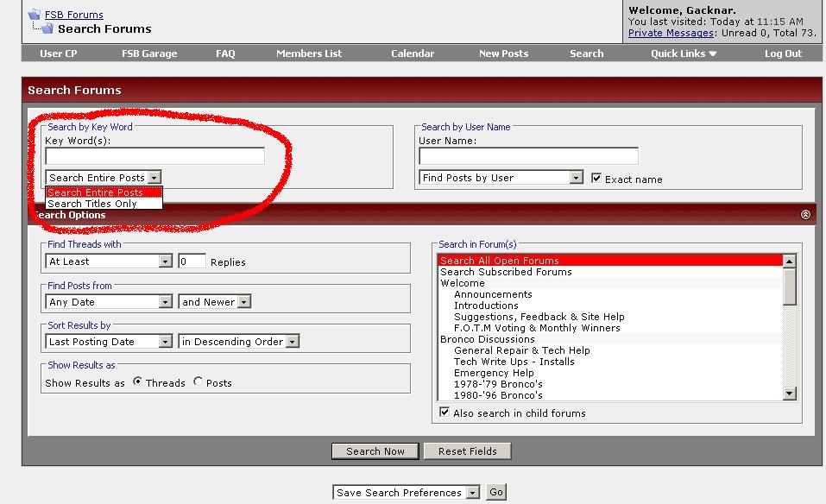Open Members List
The width and height of the screenshot is (826, 504).
(x=309, y=54)
